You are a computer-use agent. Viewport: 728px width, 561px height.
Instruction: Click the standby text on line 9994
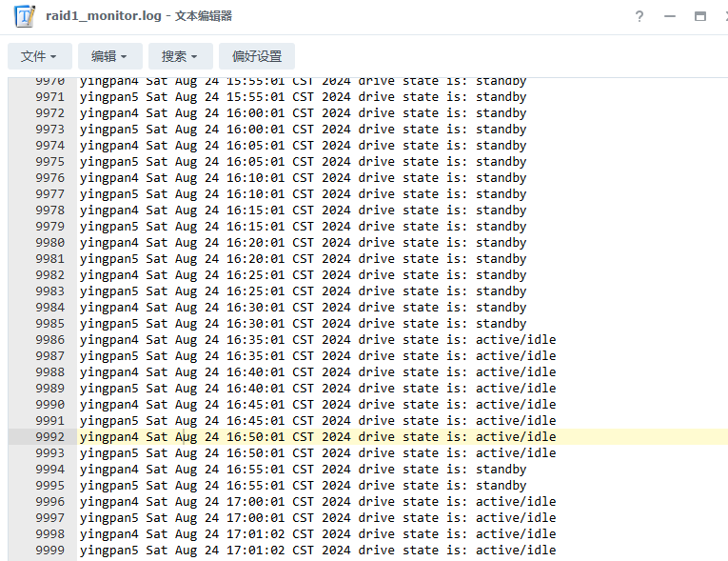coord(501,470)
